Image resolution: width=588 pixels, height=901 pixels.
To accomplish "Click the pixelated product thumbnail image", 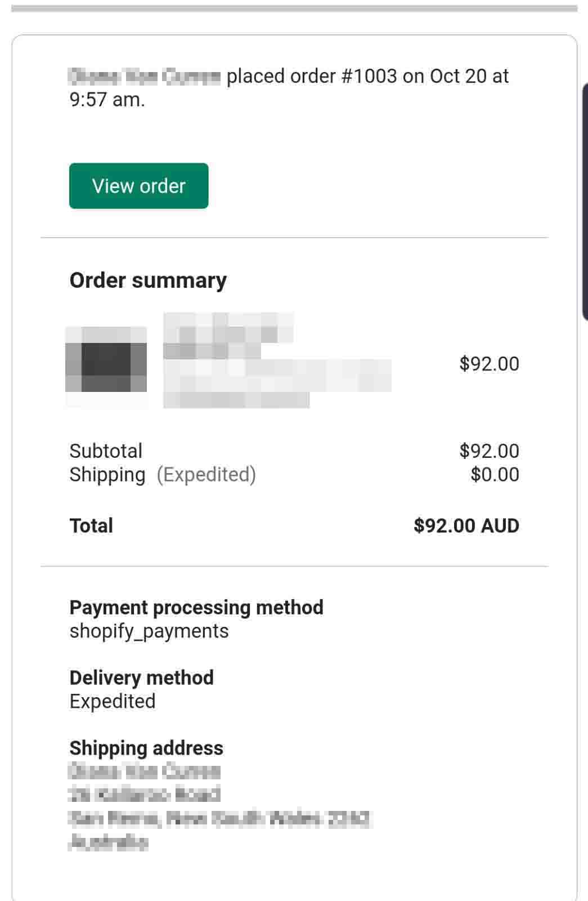I will (x=106, y=366).
